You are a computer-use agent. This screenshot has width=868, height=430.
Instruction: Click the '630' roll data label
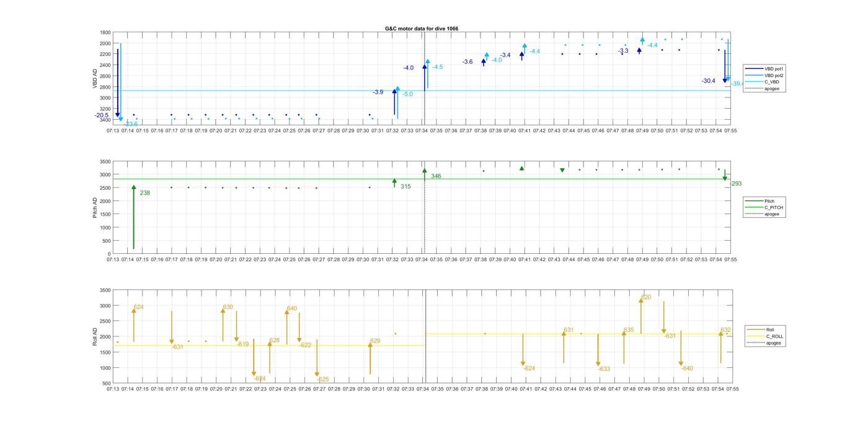coord(228,307)
